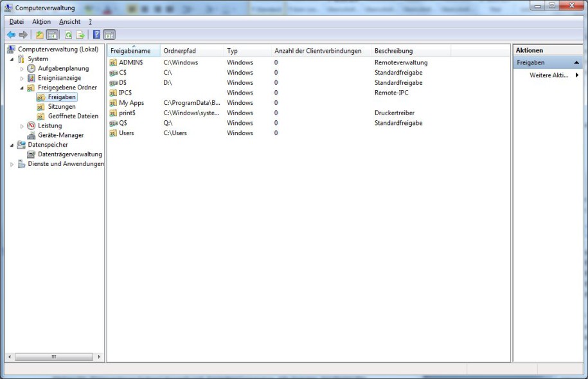Viewport: 588px width, 379px height.
Task: Select the D$ share icon
Action: (x=113, y=82)
